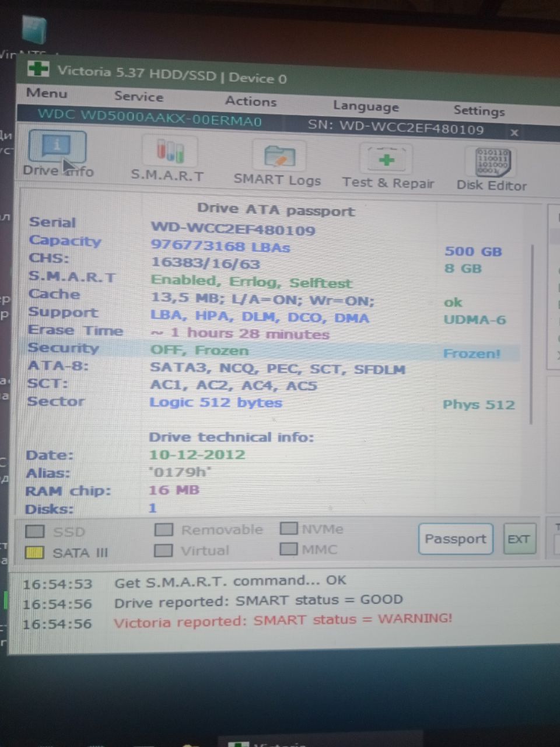Click the 500 GB capacity text
This screenshot has height=747, width=560.
tap(473, 252)
